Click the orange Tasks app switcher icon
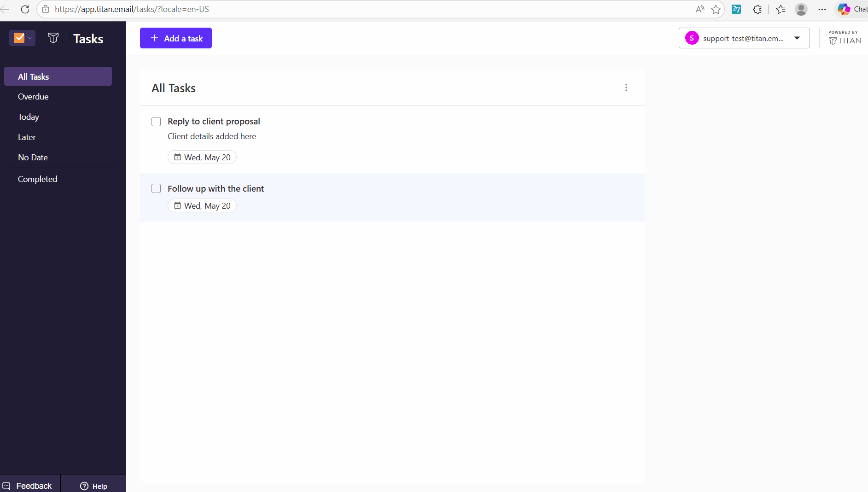 (19, 38)
